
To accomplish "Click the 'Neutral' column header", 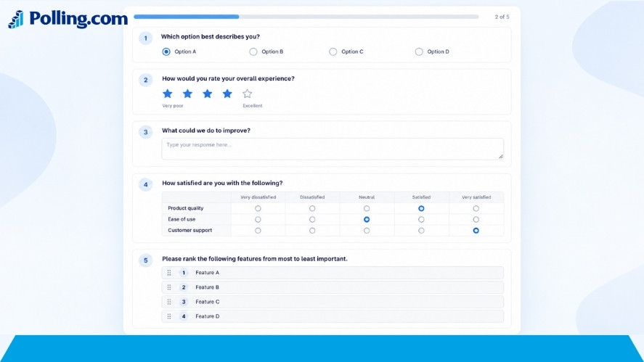I will pyautogui.click(x=367, y=197).
